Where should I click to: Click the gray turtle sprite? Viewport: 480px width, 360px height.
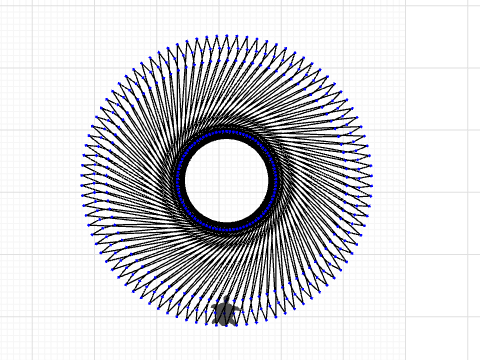pos(226,311)
